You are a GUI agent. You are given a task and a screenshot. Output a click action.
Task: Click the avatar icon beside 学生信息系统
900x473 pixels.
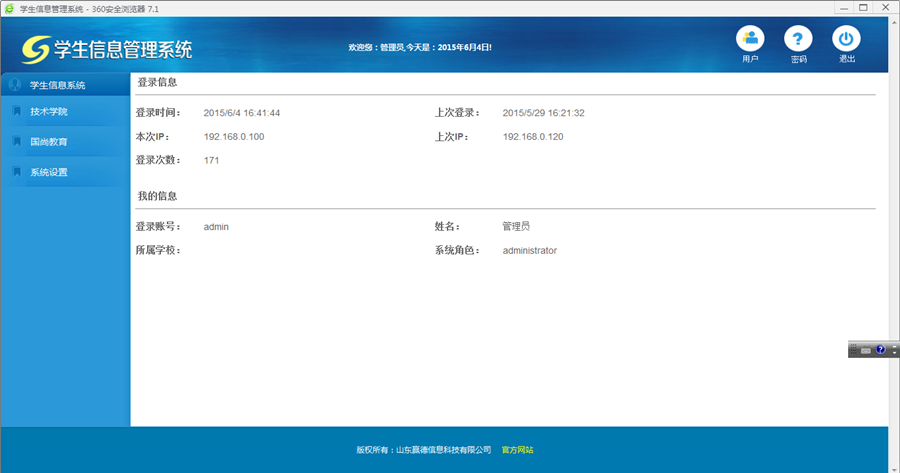pos(15,85)
